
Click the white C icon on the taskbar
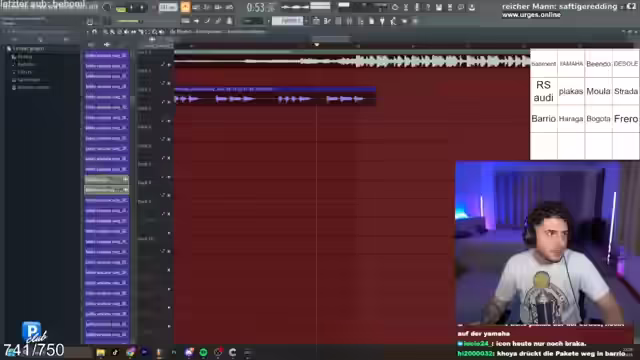tap(233, 352)
